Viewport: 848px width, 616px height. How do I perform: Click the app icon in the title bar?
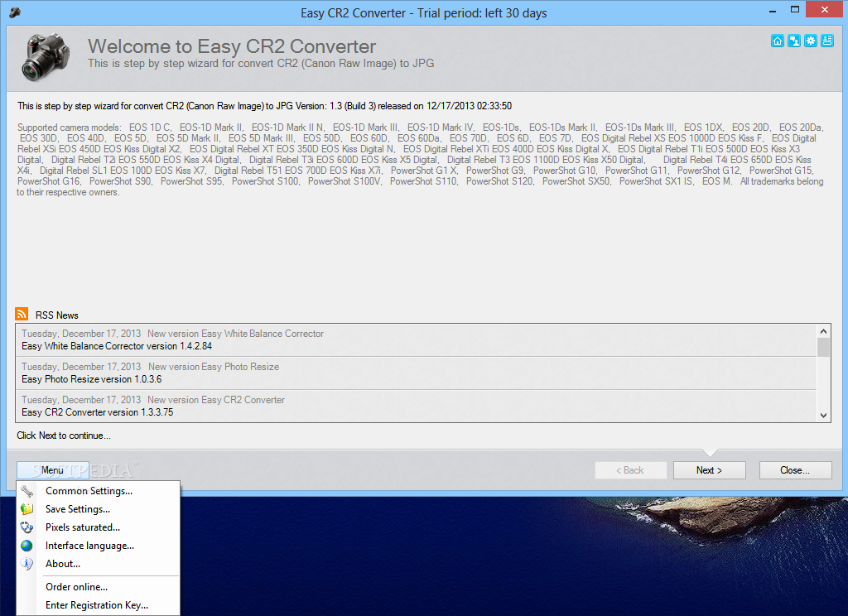pos(15,12)
